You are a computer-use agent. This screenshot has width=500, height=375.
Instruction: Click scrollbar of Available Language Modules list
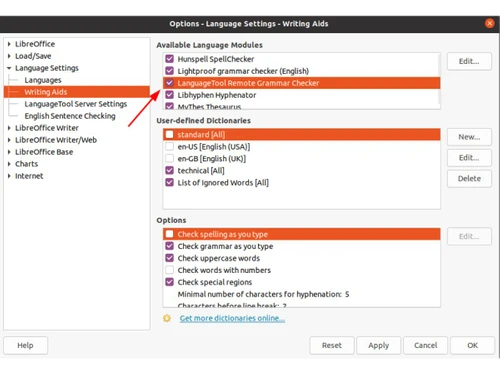(x=439, y=80)
